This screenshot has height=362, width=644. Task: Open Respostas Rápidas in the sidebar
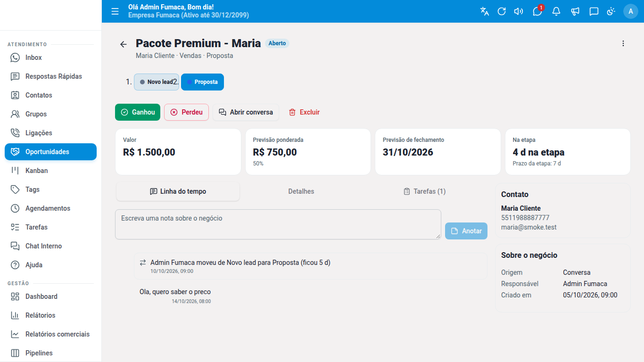pyautogui.click(x=50, y=76)
